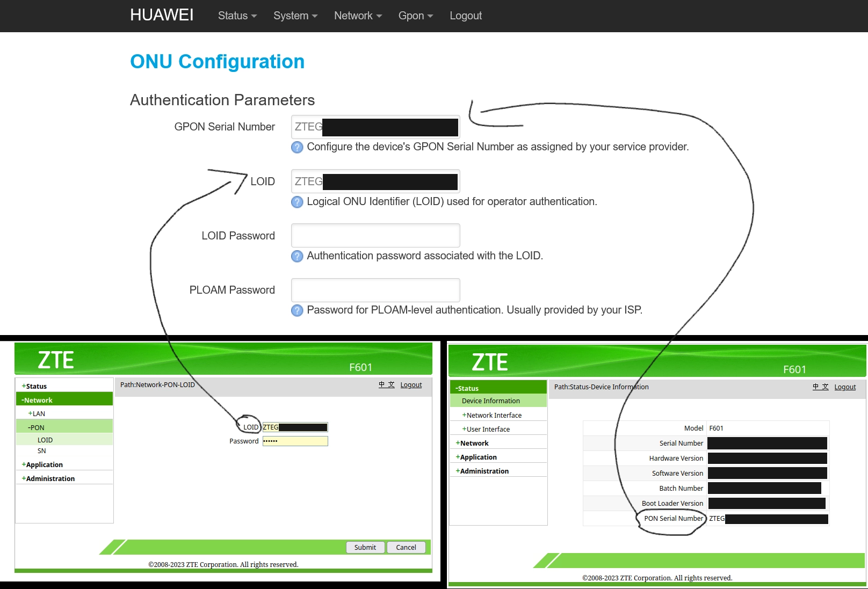Image resolution: width=868 pixels, height=589 pixels.
Task: Click into the PLOAM Password field
Action: click(x=375, y=290)
